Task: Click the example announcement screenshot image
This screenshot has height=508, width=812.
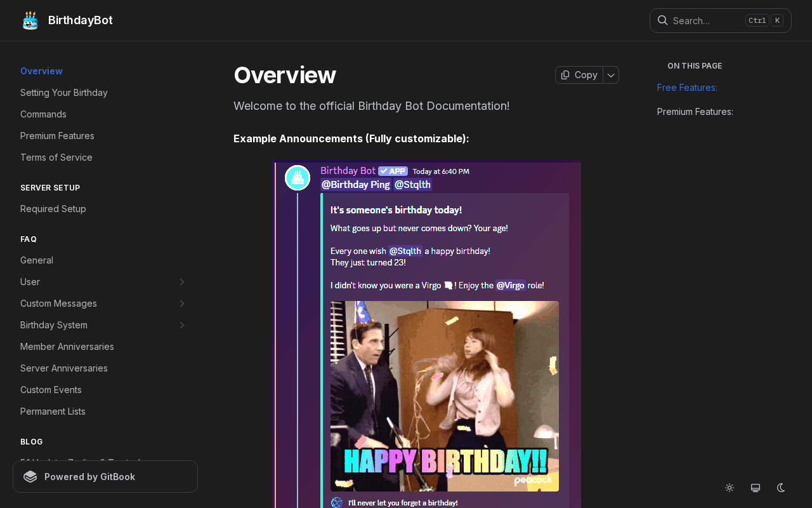Action: click(x=426, y=334)
